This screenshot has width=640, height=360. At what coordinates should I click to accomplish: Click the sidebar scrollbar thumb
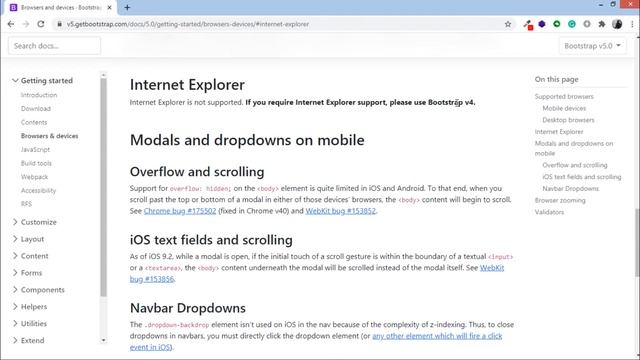coord(103,187)
